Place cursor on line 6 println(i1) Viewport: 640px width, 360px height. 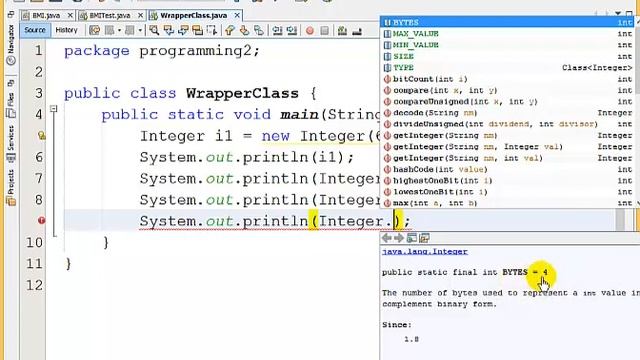tap(247, 157)
